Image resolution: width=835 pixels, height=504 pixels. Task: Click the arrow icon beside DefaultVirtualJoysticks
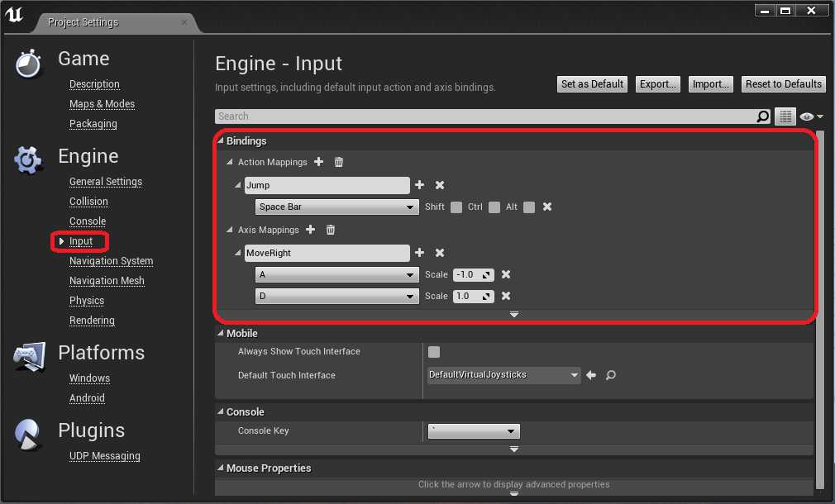click(x=591, y=375)
